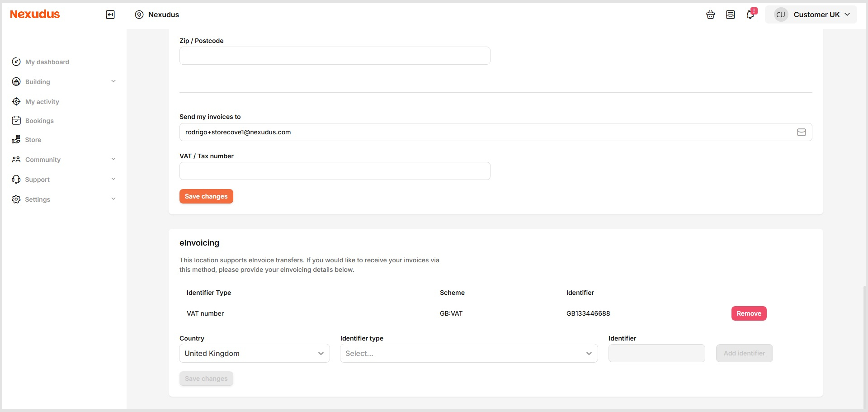This screenshot has height=412, width=868.
Task: Open the Country dropdown showing United Kingdom
Action: pyautogui.click(x=254, y=353)
